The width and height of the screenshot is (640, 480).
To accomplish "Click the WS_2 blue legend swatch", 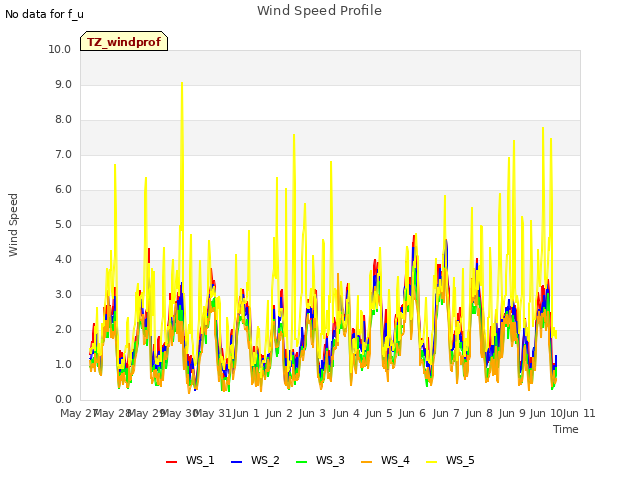I will 236,462.
